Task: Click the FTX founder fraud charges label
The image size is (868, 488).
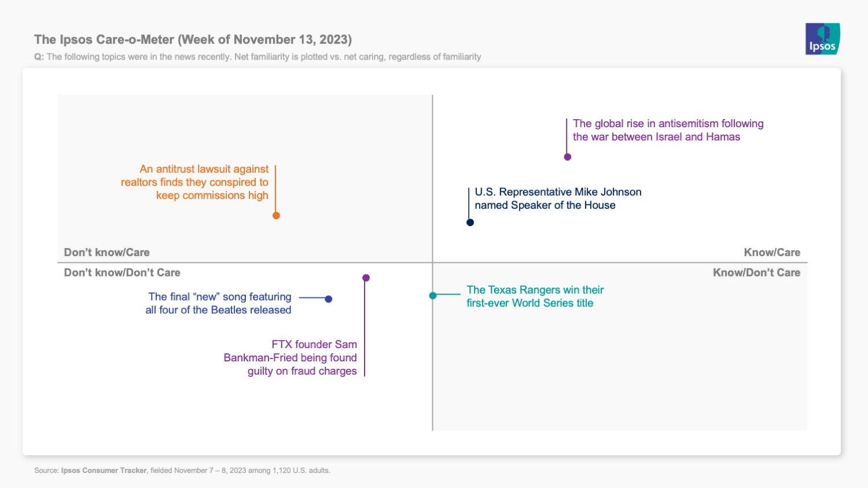Action: tap(290, 357)
